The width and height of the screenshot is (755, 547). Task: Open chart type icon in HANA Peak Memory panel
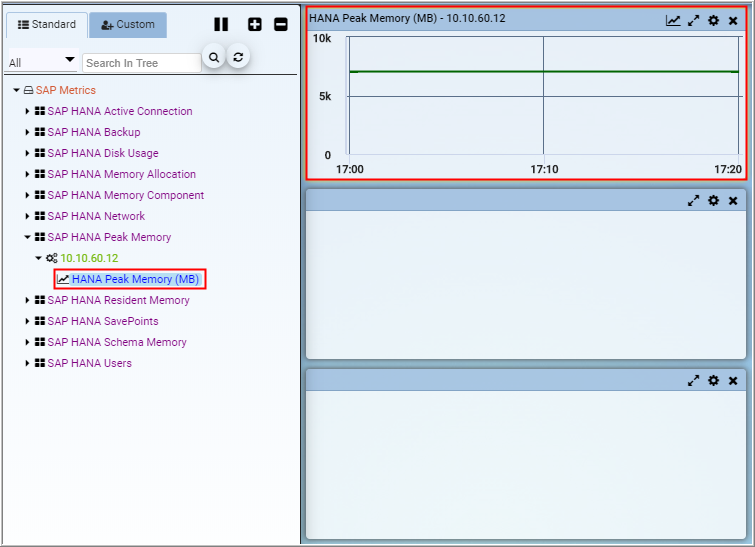(x=673, y=20)
